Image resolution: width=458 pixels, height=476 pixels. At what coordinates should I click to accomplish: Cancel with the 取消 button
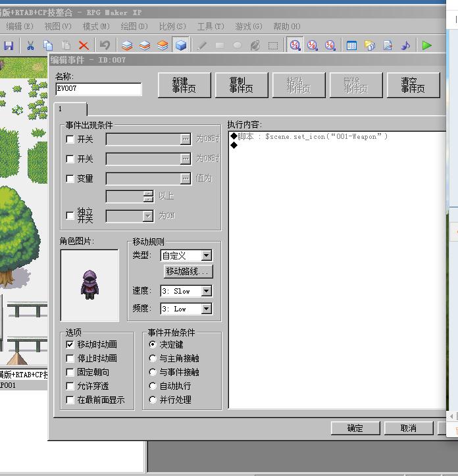[x=409, y=428]
